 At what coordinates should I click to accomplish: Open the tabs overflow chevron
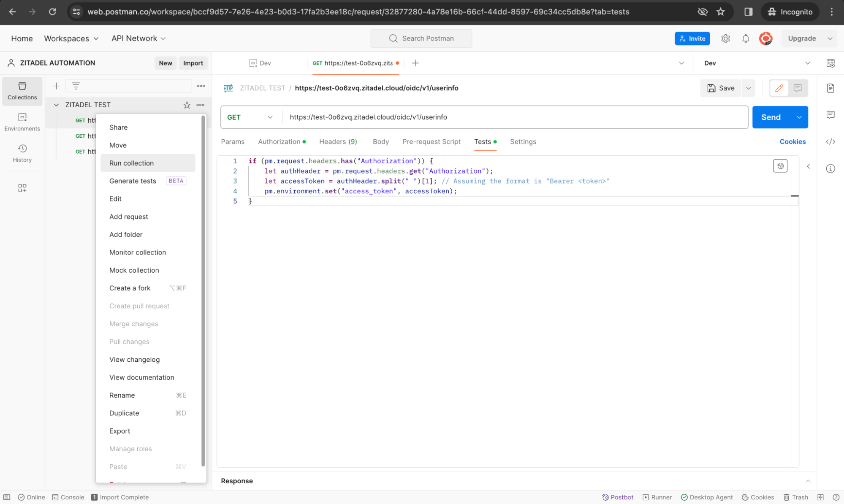coord(681,63)
